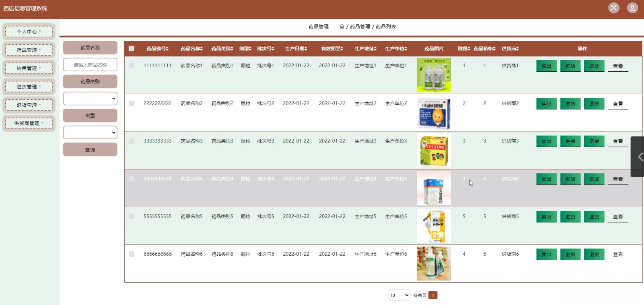
Task: View details via 查看 for 药品名称2
Action: pyautogui.click(x=618, y=104)
